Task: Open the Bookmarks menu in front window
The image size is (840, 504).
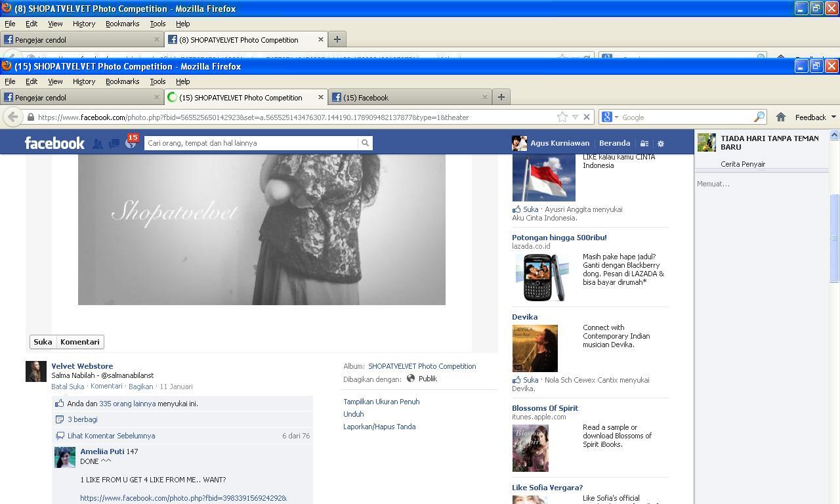Action: [x=122, y=81]
